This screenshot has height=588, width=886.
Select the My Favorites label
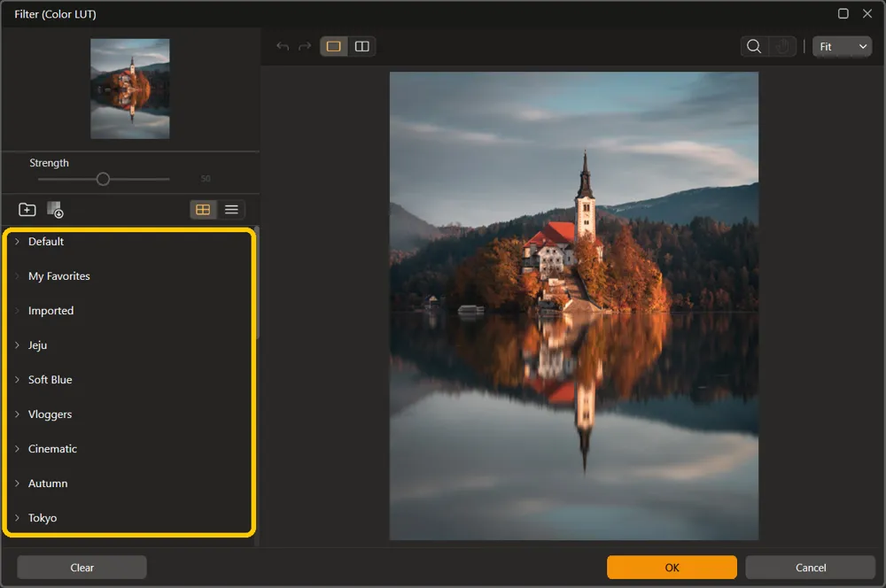coord(58,276)
